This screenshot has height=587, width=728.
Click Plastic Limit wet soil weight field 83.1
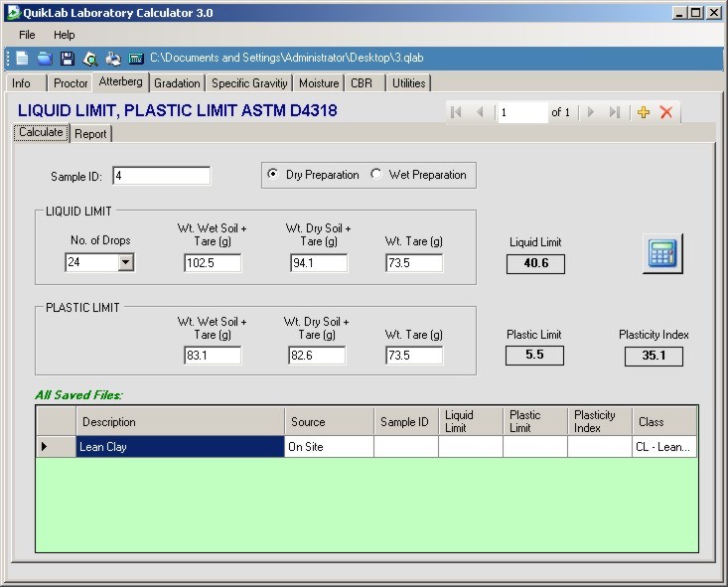tap(213, 356)
